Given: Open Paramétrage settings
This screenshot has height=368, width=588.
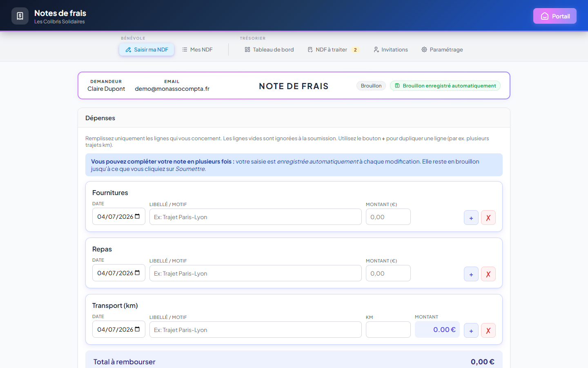Looking at the screenshot, I should (x=442, y=49).
